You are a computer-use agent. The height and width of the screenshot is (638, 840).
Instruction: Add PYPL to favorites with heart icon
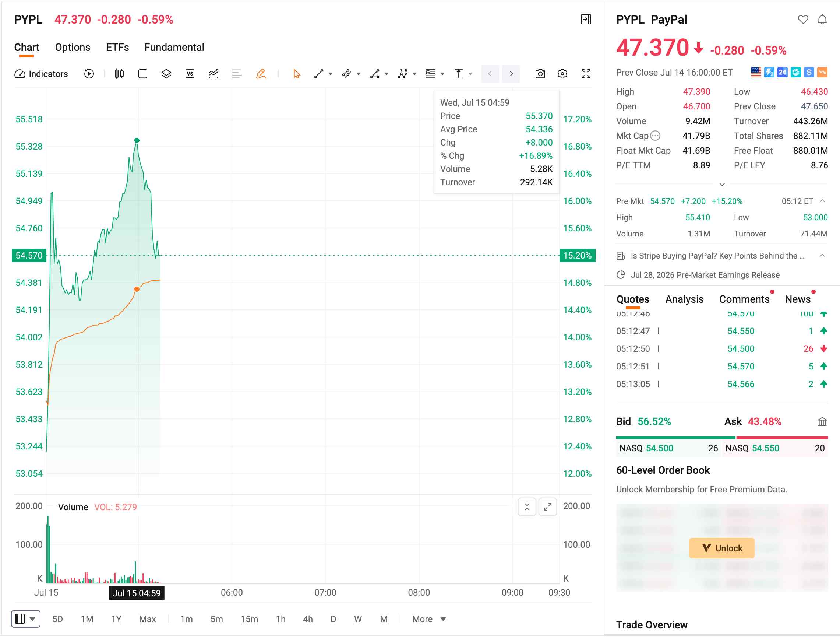coord(803,20)
